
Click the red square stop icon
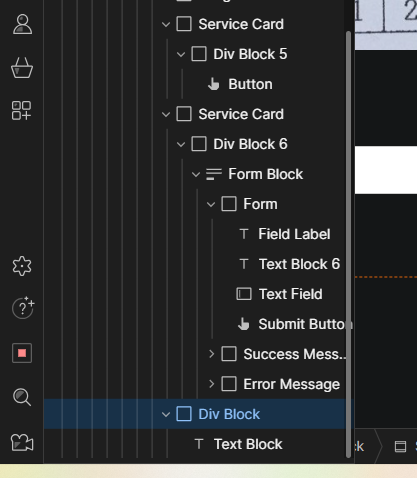click(x=22, y=353)
